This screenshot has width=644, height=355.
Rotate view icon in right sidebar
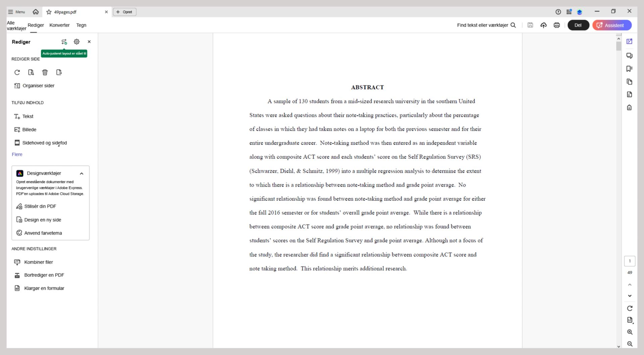[630, 308]
